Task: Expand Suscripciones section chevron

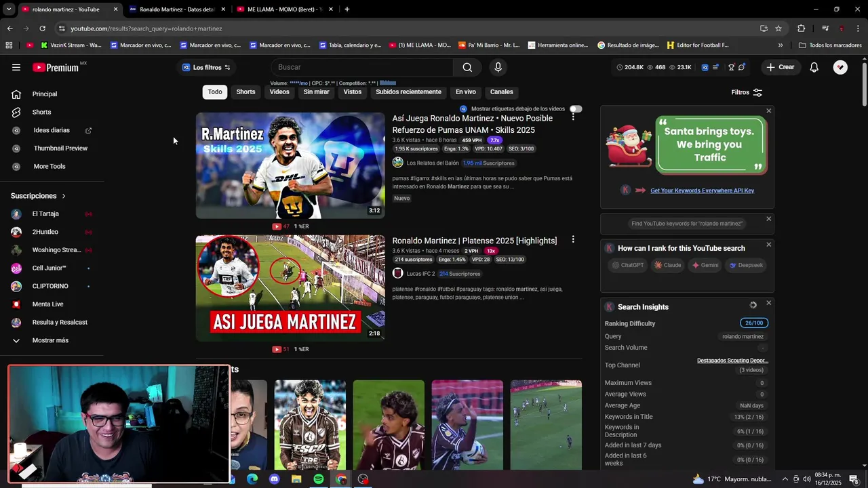Action: click(x=64, y=196)
